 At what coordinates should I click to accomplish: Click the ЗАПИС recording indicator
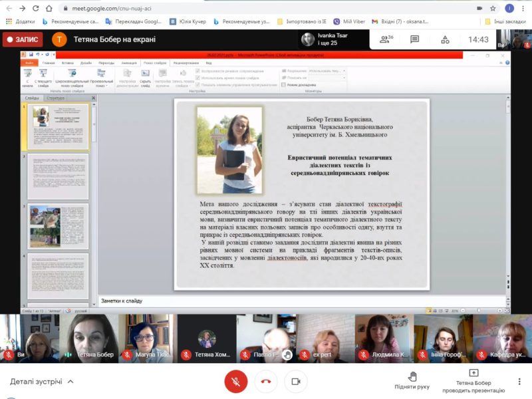tap(23, 39)
